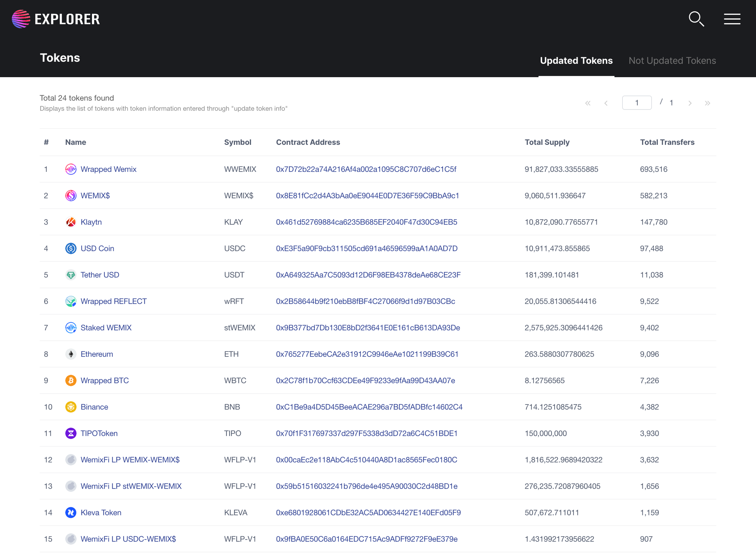756x555 pixels.
Task: Click the Explorer logo
Action: tap(56, 19)
